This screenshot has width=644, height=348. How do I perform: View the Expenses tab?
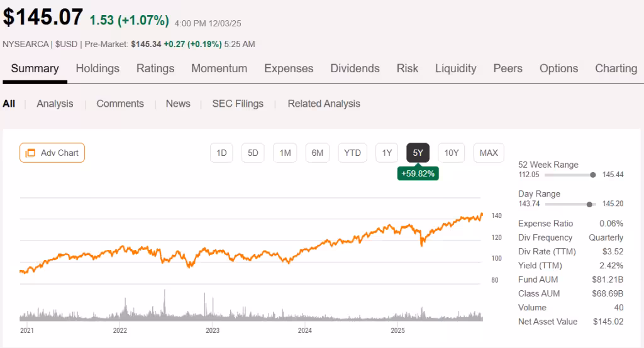pyautogui.click(x=289, y=68)
